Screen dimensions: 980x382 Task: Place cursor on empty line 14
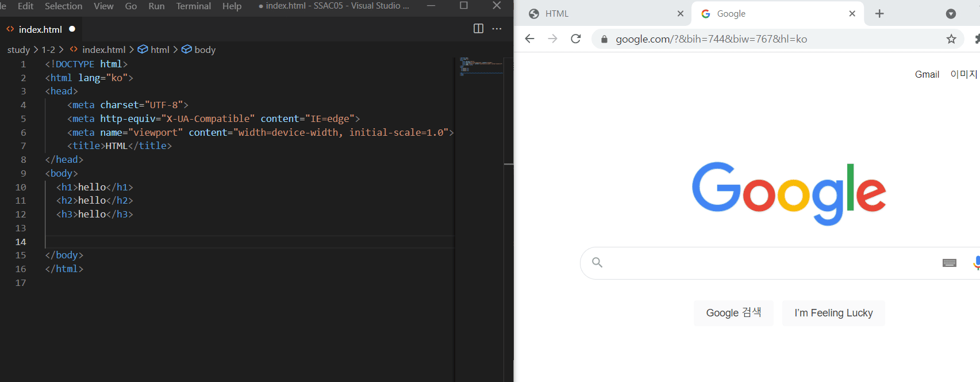pyautogui.click(x=249, y=242)
